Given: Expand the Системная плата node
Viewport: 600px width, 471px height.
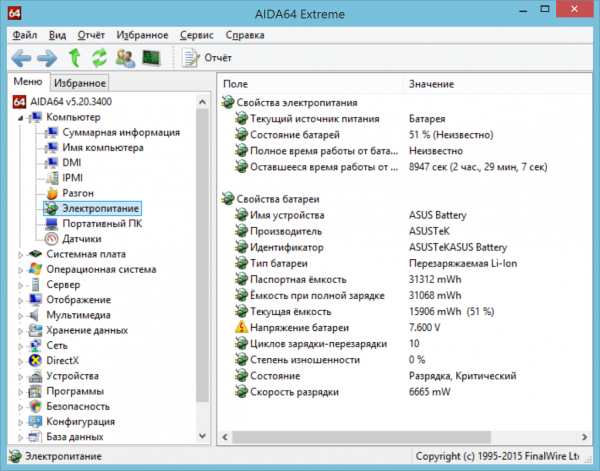Looking at the screenshot, I should 20,254.
